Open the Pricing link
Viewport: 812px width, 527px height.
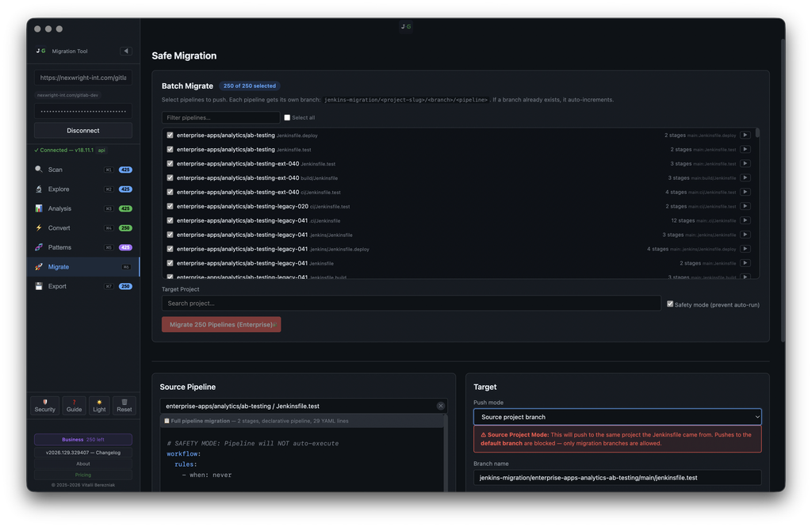tap(82, 475)
